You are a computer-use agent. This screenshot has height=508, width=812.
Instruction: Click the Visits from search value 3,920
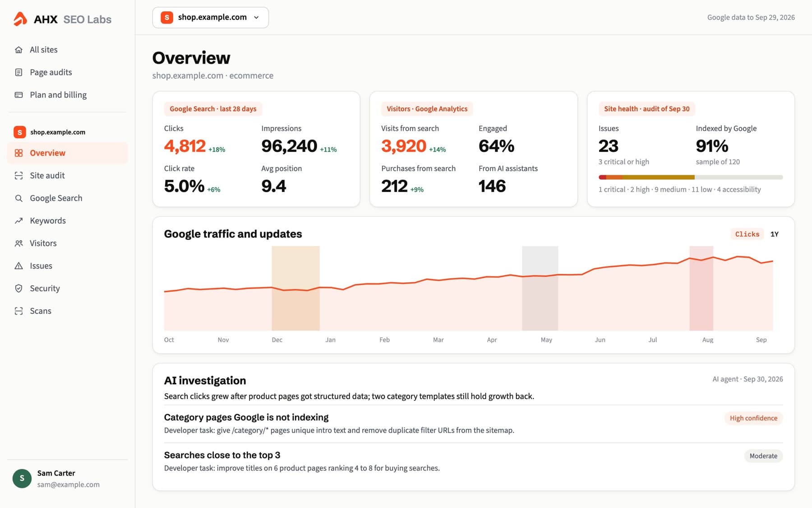(x=404, y=146)
